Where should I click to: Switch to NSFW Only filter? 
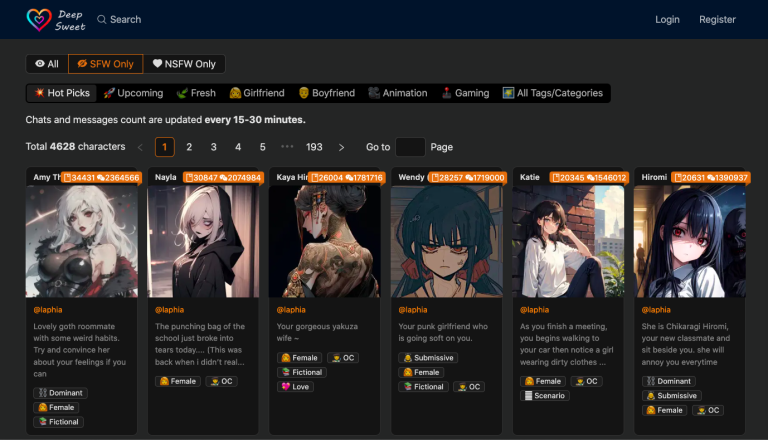tap(184, 64)
